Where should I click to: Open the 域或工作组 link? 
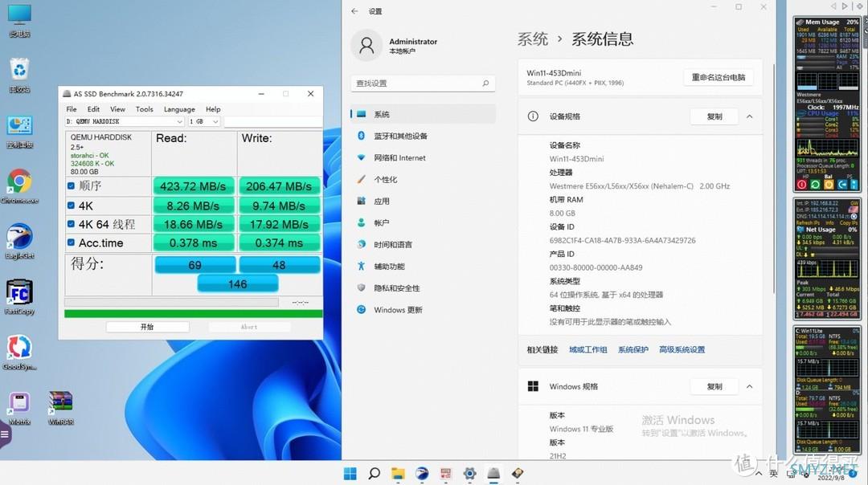588,349
